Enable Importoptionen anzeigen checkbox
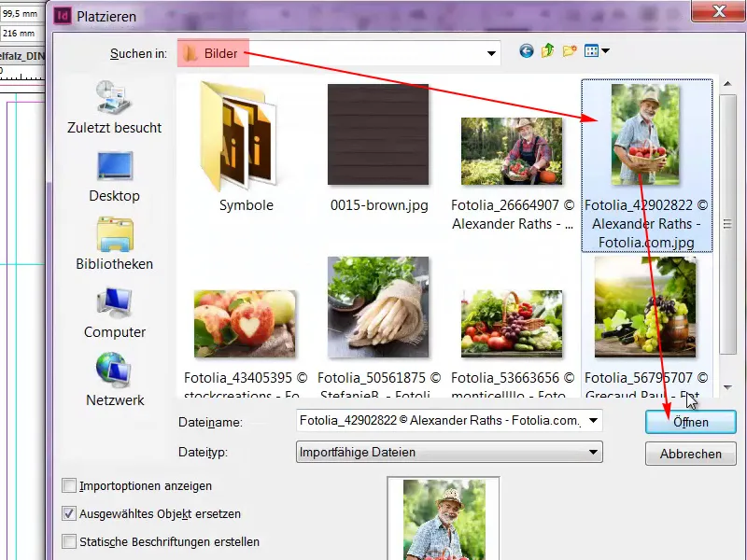The width and height of the screenshot is (747, 560). 69,485
